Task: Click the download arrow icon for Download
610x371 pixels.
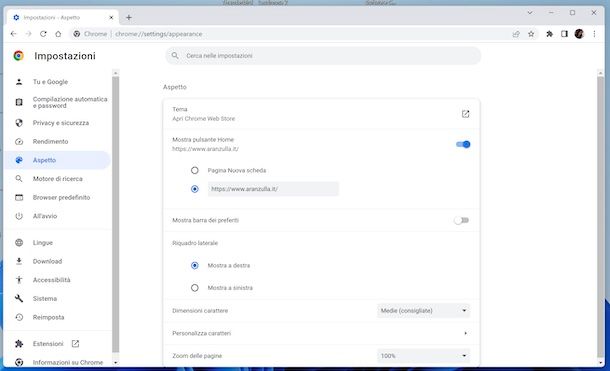Action: [x=19, y=261]
